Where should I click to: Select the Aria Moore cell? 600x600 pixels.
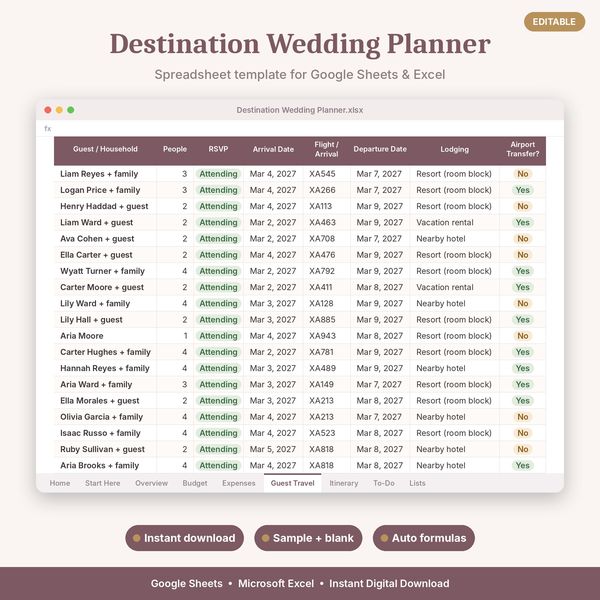(105, 336)
